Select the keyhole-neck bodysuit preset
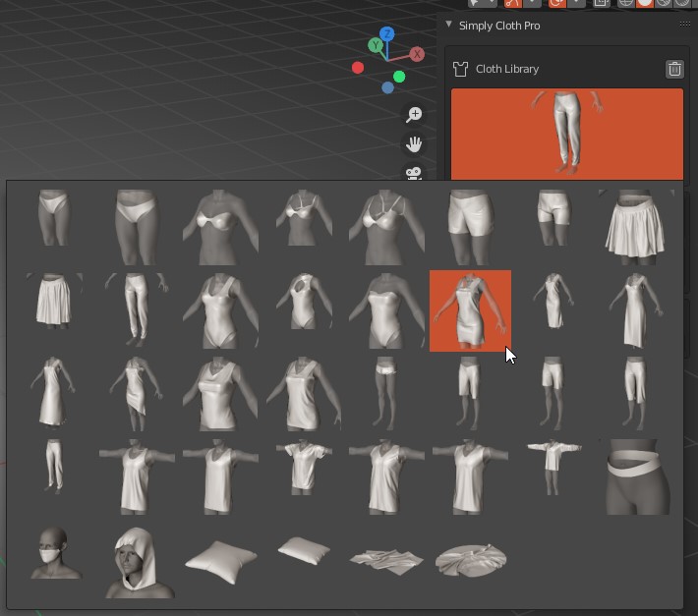 304,301
